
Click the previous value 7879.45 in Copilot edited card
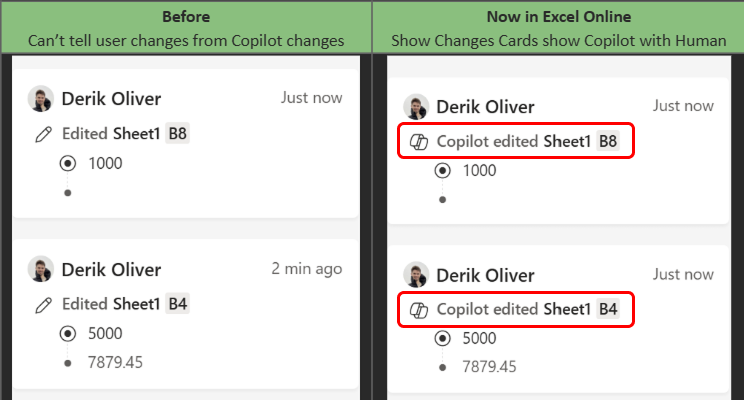tap(490, 367)
